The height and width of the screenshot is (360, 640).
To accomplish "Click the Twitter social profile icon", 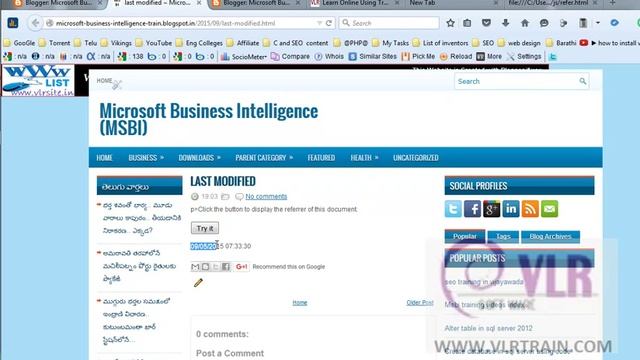I will pyautogui.click(x=453, y=209).
